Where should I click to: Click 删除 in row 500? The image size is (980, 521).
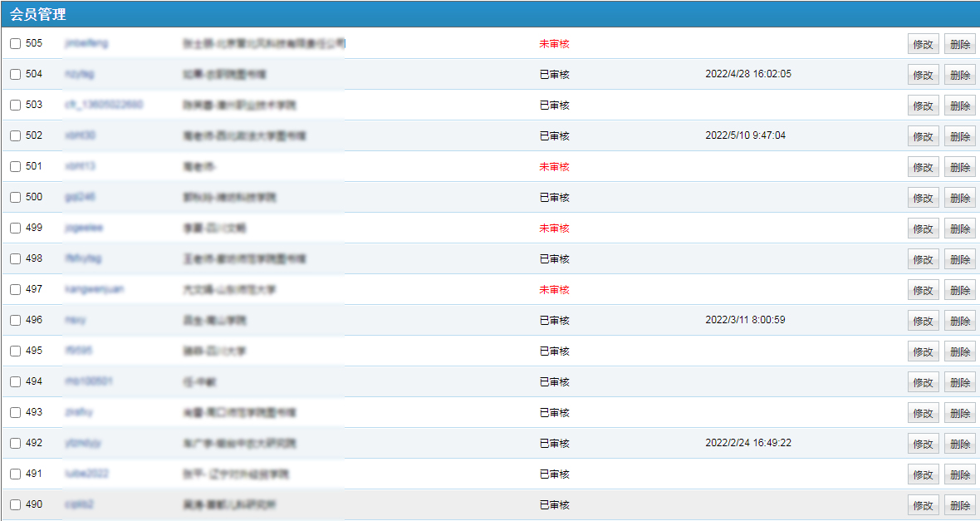pos(959,198)
